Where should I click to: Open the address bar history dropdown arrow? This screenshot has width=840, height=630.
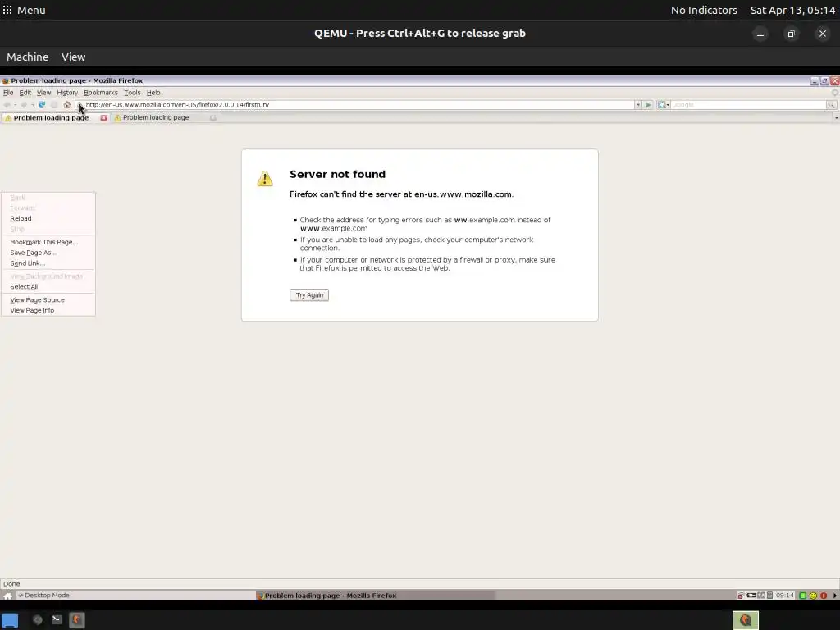[638, 105]
